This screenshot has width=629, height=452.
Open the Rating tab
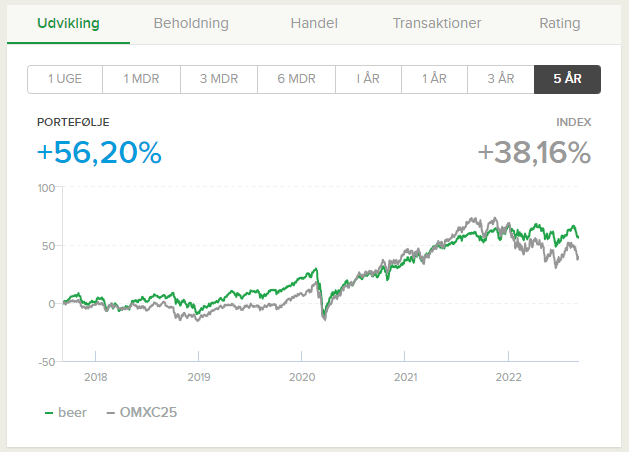[560, 23]
